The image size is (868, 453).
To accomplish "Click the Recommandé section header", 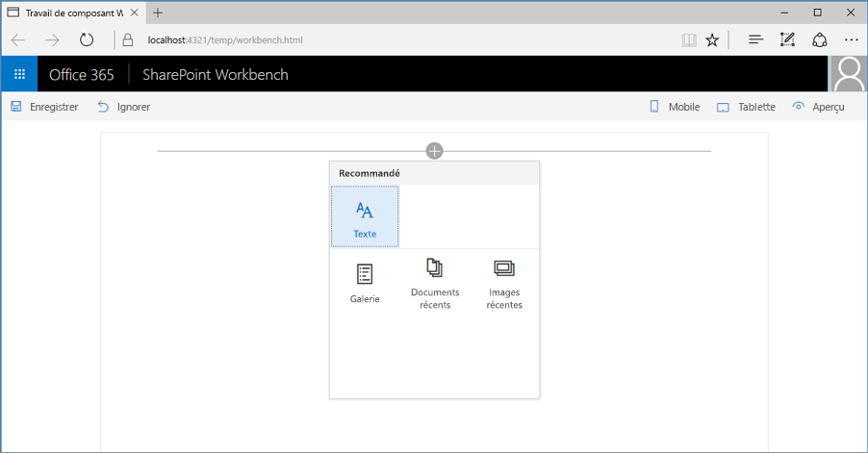I will [435, 173].
